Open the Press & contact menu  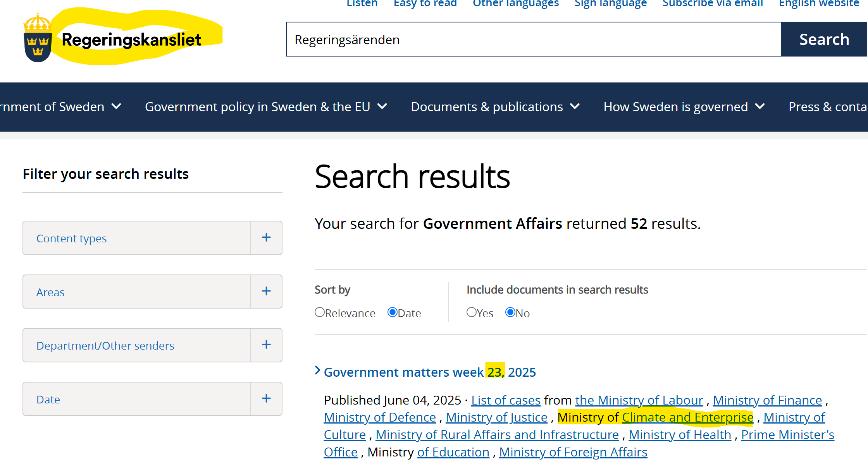point(827,107)
